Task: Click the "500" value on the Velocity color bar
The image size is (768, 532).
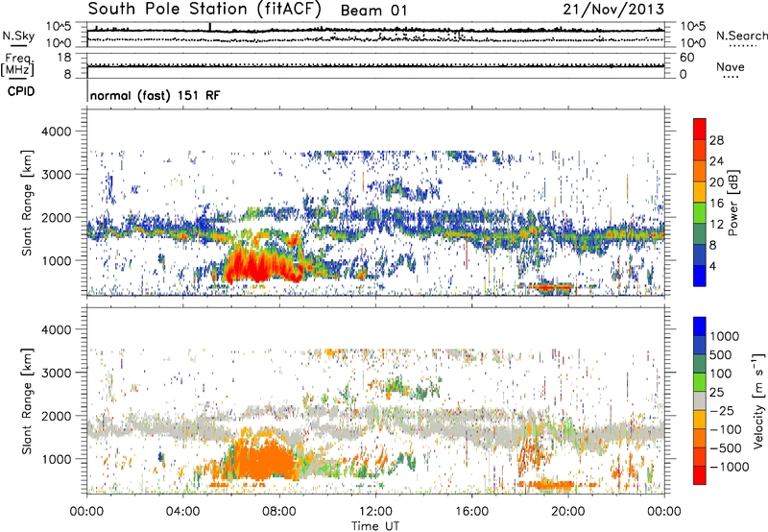Action: 721,355
